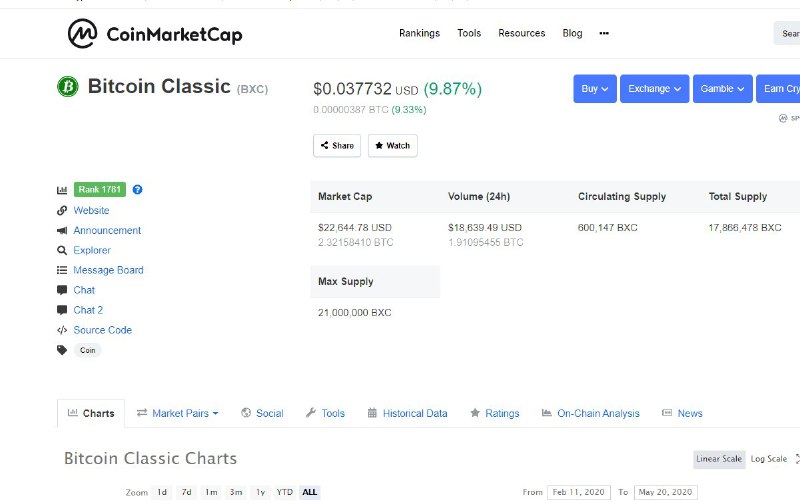Click the tag icon beside Coin
The image size is (800, 504).
click(x=62, y=350)
